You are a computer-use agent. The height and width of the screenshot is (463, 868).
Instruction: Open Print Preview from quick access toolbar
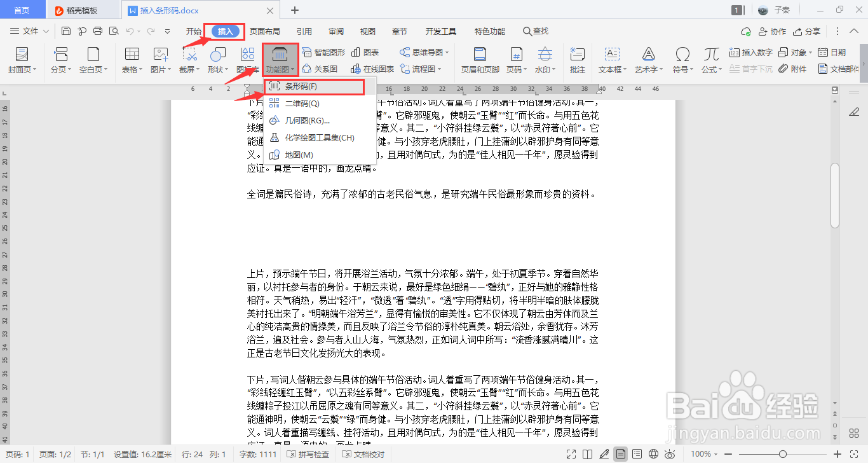click(114, 31)
